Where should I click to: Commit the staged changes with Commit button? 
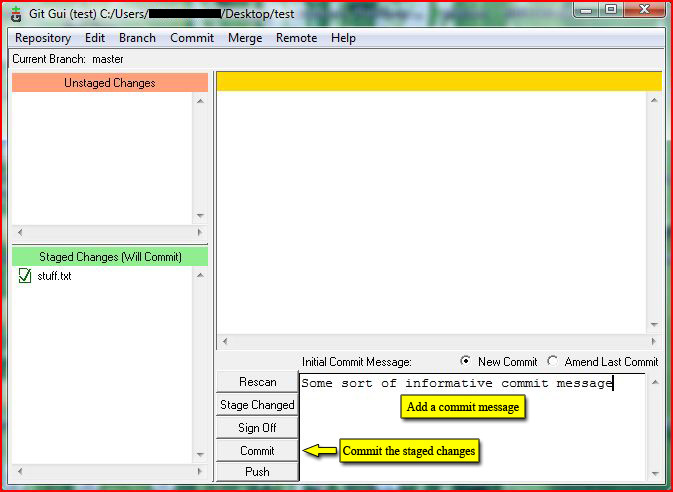click(257, 450)
